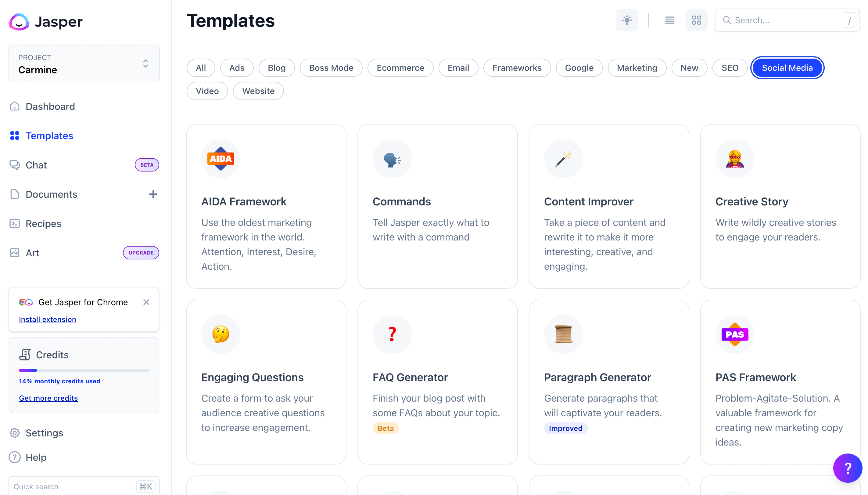Switch to list view layout

669,20
